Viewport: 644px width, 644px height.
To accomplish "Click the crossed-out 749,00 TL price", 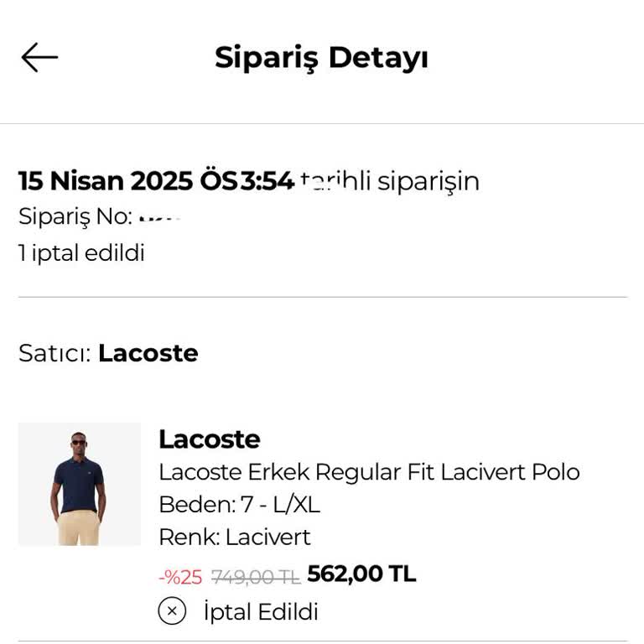I will pos(256,576).
